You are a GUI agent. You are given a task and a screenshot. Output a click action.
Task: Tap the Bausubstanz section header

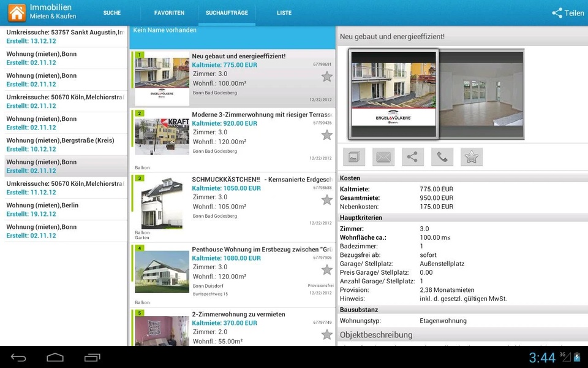[x=462, y=309]
